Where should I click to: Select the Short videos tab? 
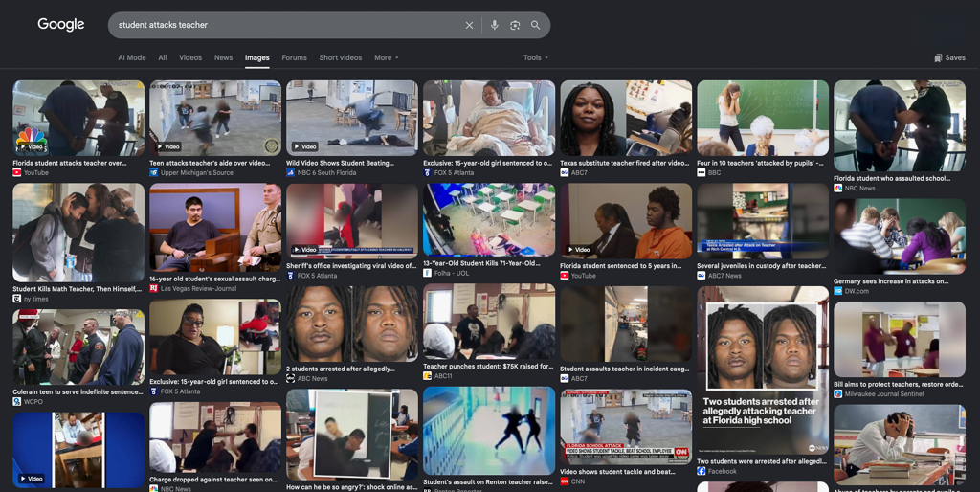(x=341, y=57)
